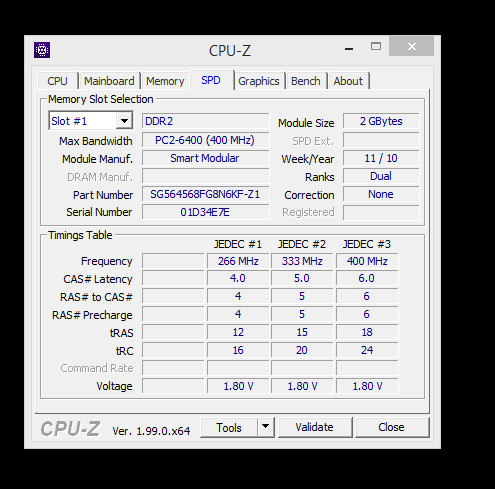Click the JEDEC #3 column header
Viewport: 495px width, 489px height.
[367, 244]
